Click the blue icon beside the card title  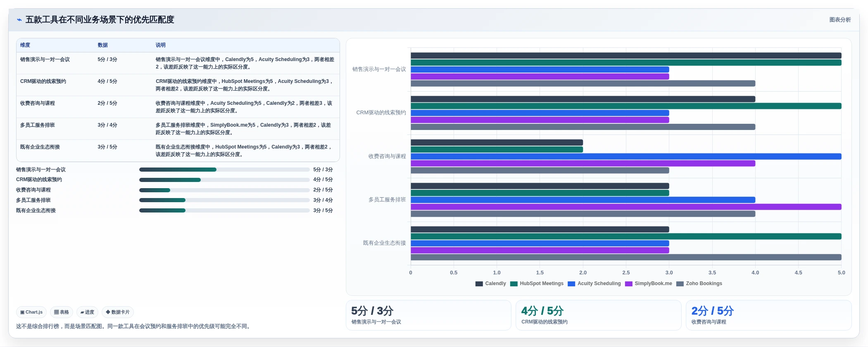(x=19, y=20)
